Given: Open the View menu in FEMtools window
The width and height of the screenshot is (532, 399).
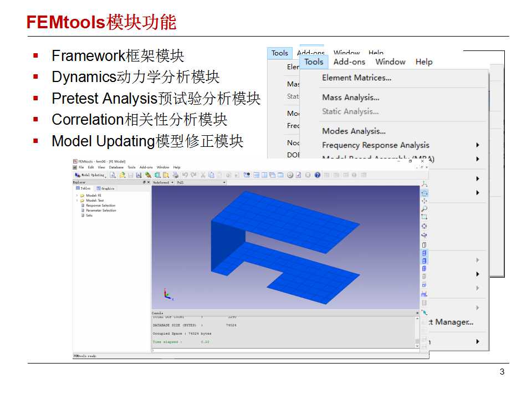Looking at the screenshot, I should pyautogui.click(x=101, y=167).
